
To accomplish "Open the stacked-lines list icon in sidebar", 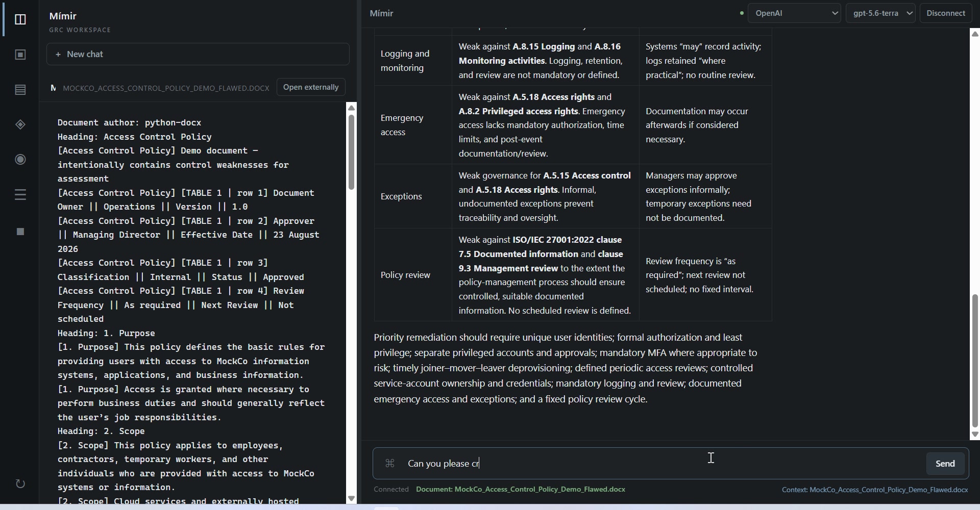I will pos(20,90).
